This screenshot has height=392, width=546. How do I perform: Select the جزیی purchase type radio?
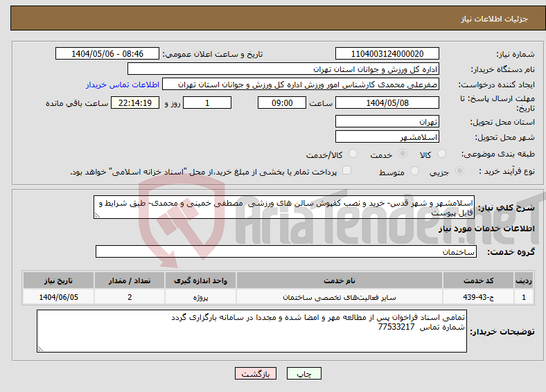tap(459, 170)
